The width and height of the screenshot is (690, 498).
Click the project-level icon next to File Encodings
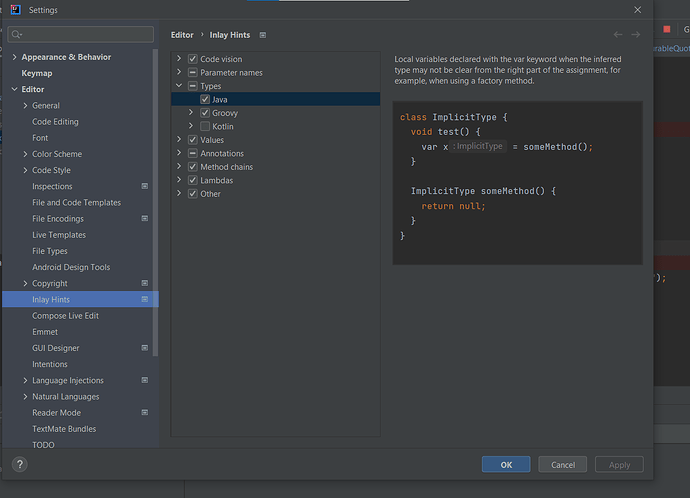(x=144, y=219)
